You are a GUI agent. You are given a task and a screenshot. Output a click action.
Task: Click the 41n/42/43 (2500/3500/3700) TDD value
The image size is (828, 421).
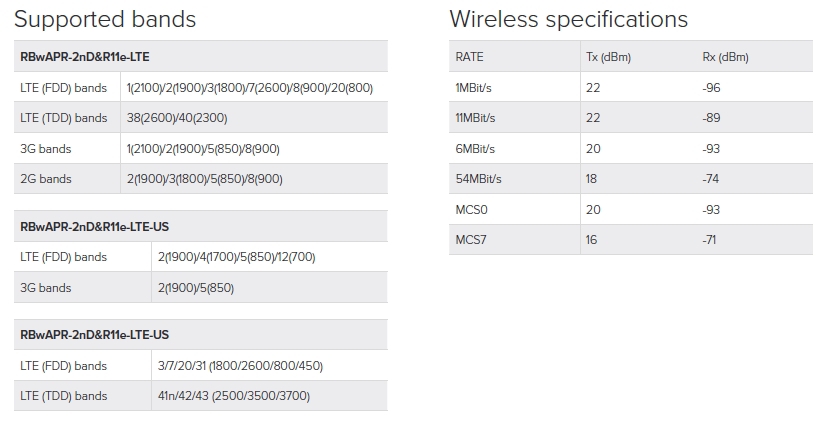234,396
